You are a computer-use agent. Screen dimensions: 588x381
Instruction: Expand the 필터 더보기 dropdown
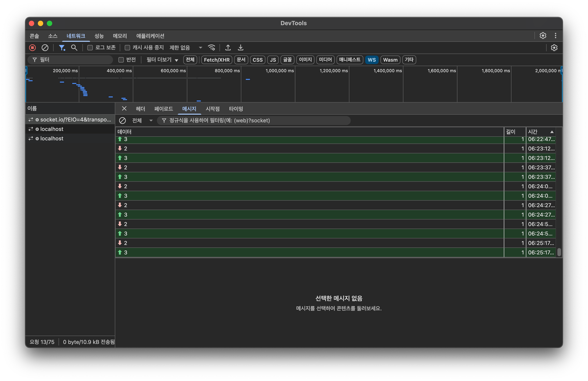pyautogui.click(x=162, y=60)
